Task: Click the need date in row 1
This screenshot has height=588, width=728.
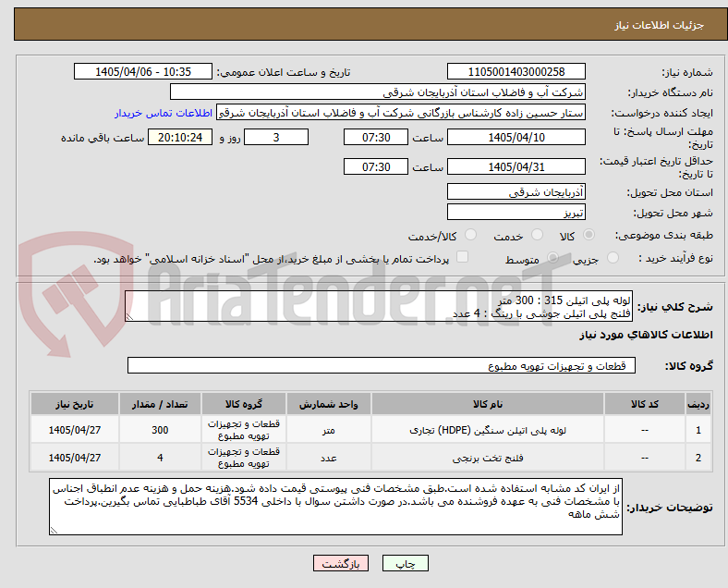Action: pyautogui.click(x=74, y=430)
